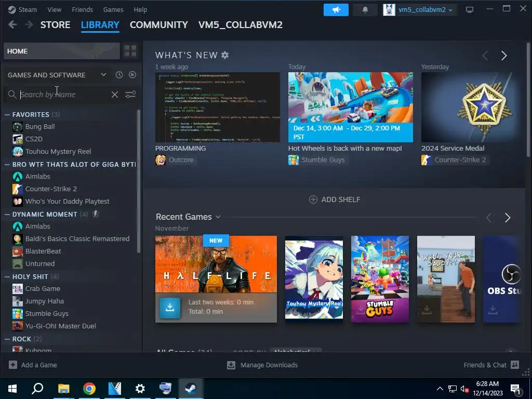Sort library by recent activity clock icon

pos(119,75)
